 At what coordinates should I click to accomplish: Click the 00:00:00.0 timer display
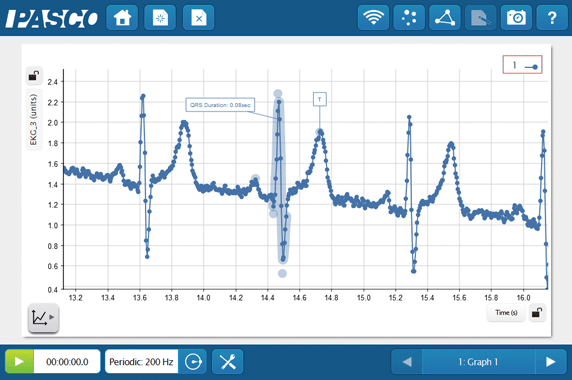(x=67, y=361)
